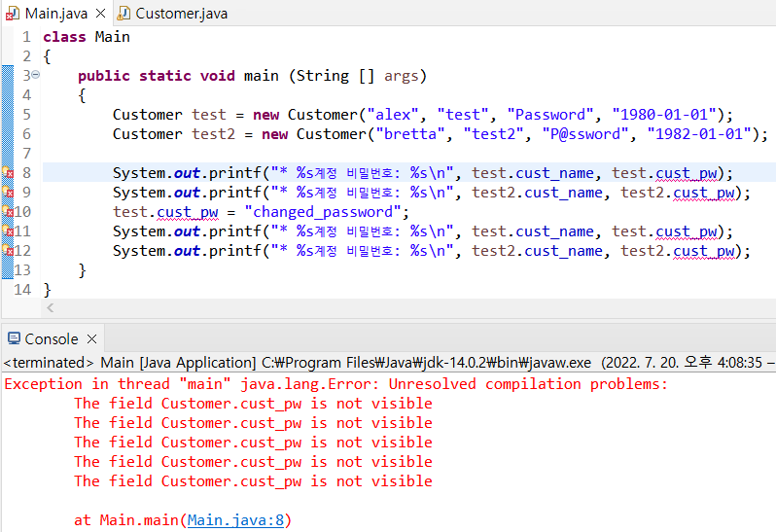Click the "class" keyword on line 1
Viewport: 776px width, 532px height.
64,37
